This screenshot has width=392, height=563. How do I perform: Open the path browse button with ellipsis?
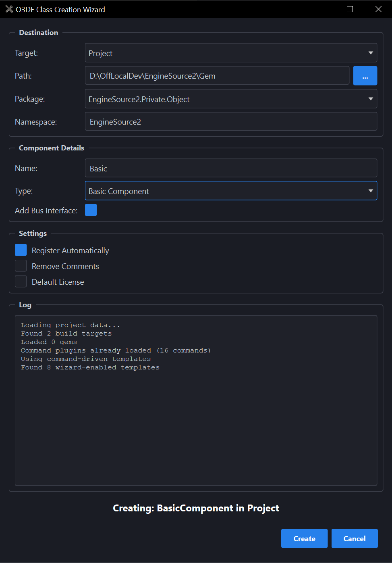pos(365,75)
